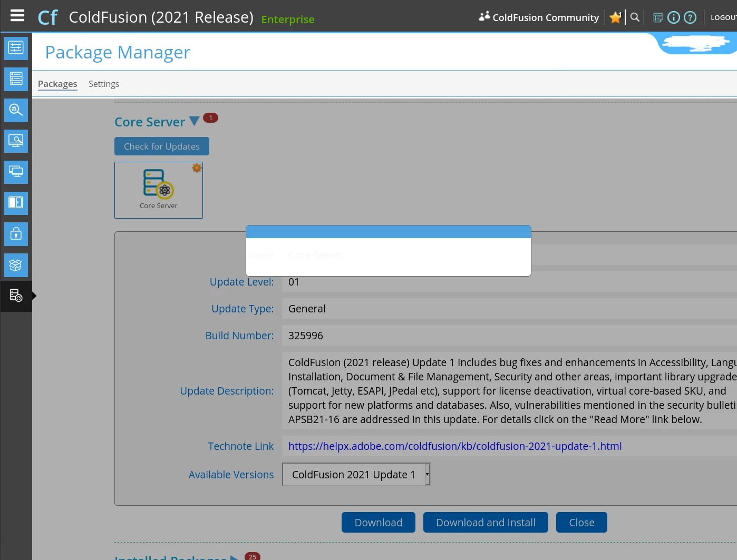Switch to the Settings tab
Viewport: 737px width, 560px height.
coord(104,84)
